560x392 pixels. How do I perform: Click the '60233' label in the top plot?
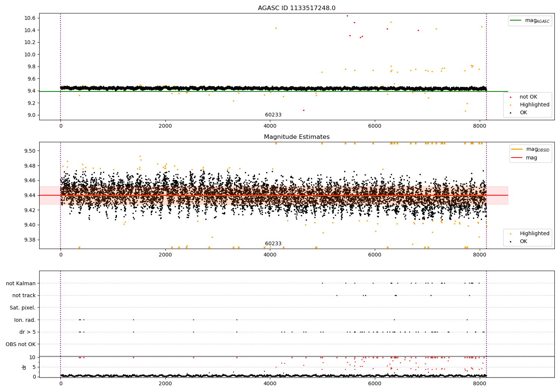tap(273, 115)
